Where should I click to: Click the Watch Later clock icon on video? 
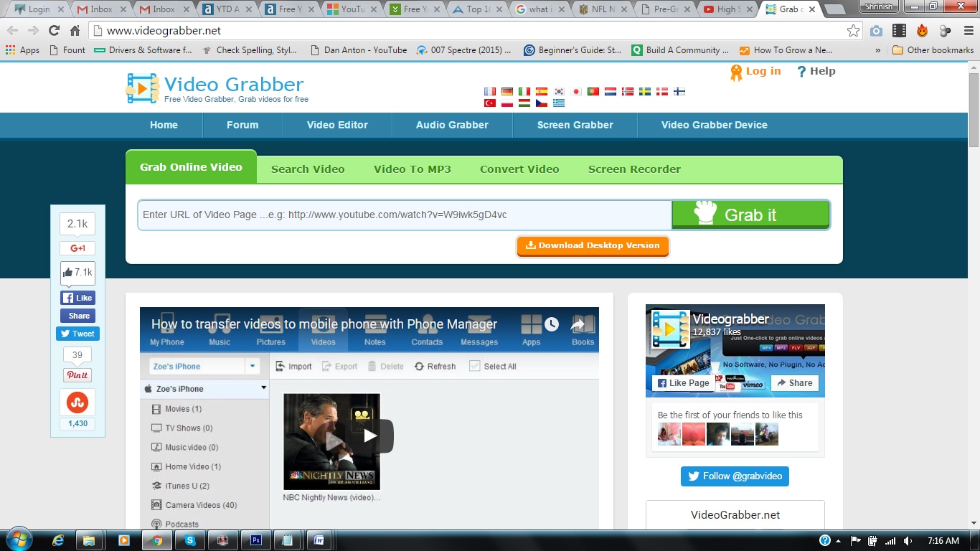(x=551, y=324)
